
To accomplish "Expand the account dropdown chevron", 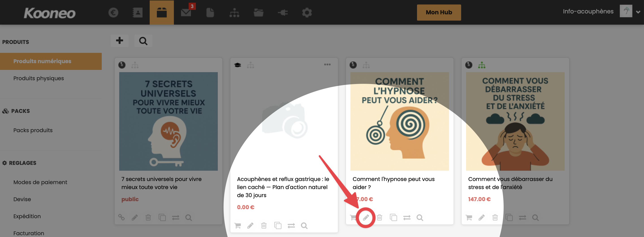I will 638,12.
